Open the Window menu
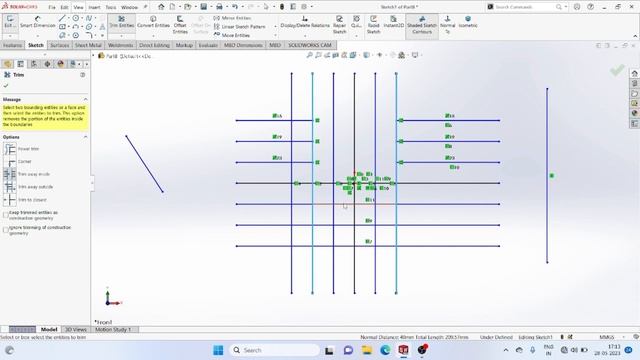Screen dimensions: 640x360 click(x=129, y=7)
